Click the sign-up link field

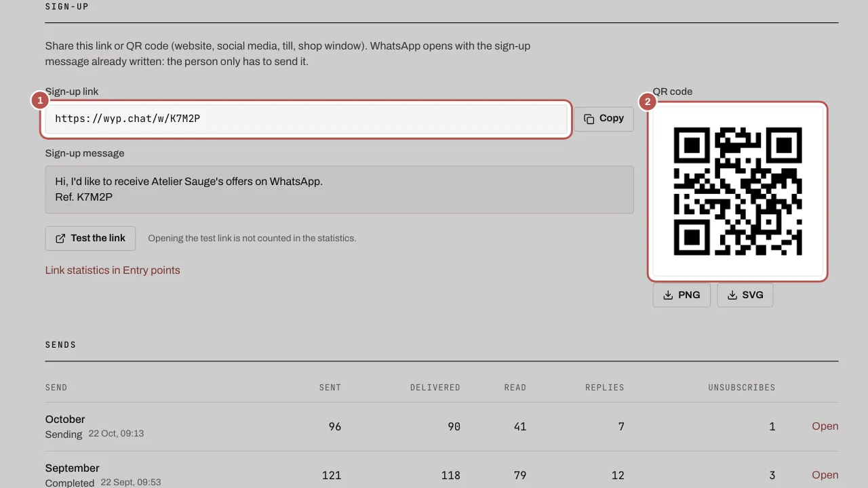tap(306, 119)
